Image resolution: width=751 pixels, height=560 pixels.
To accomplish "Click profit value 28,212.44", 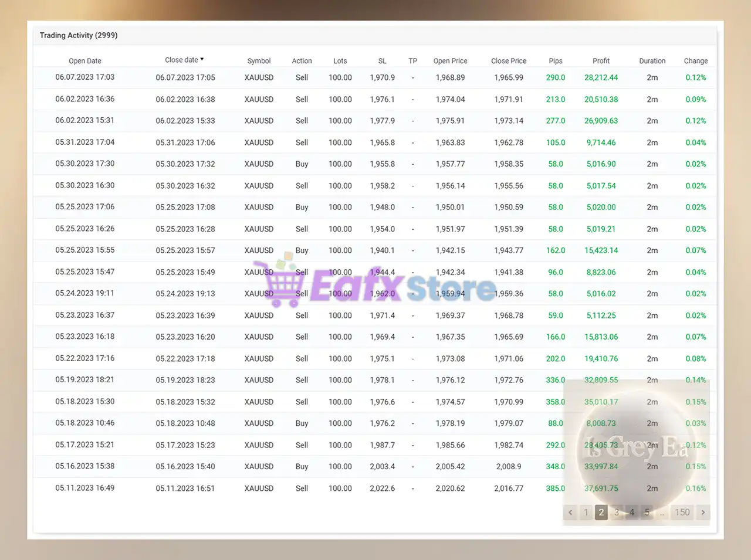I will coord(601,77).
